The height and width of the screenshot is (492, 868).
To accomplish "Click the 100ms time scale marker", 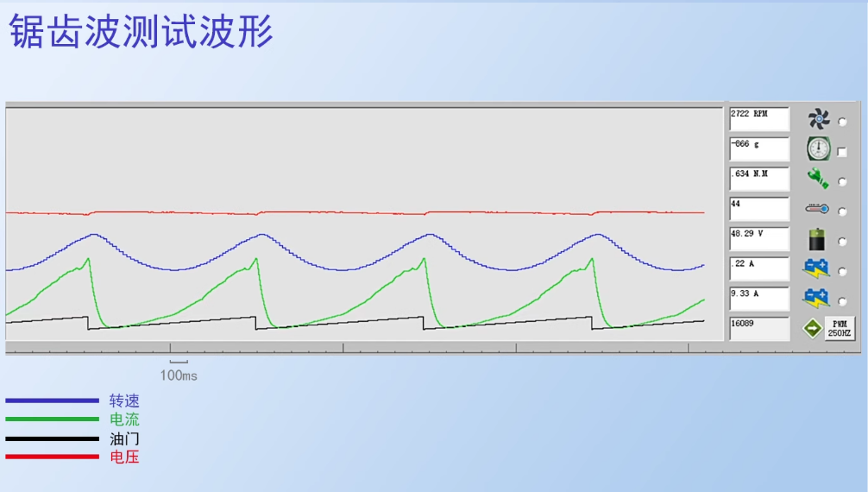I will [179, 375].
